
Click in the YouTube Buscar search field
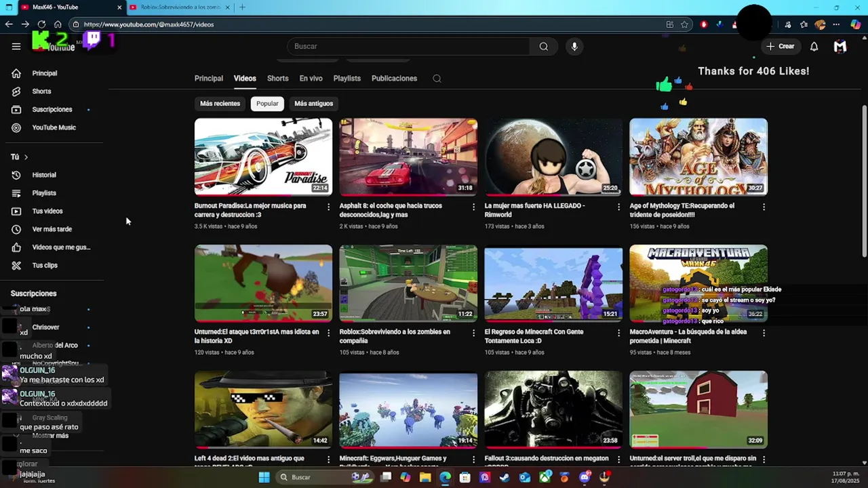409,46
